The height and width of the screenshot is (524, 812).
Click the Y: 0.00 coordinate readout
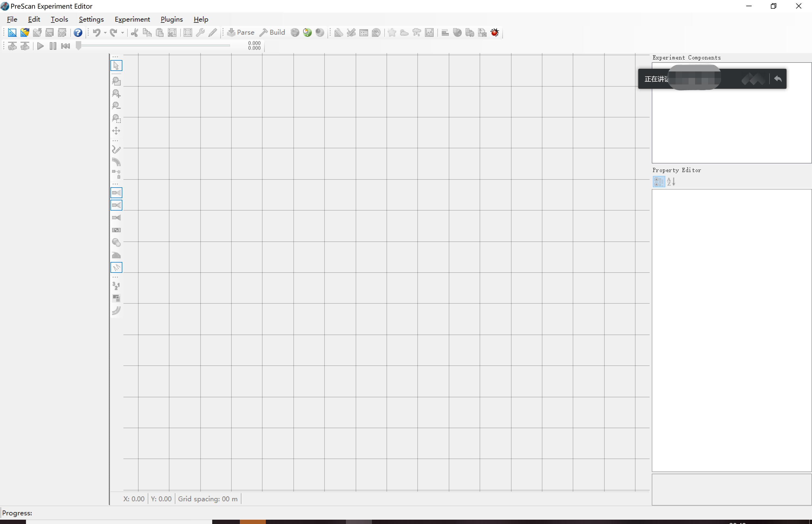click(x=161, y=499)
